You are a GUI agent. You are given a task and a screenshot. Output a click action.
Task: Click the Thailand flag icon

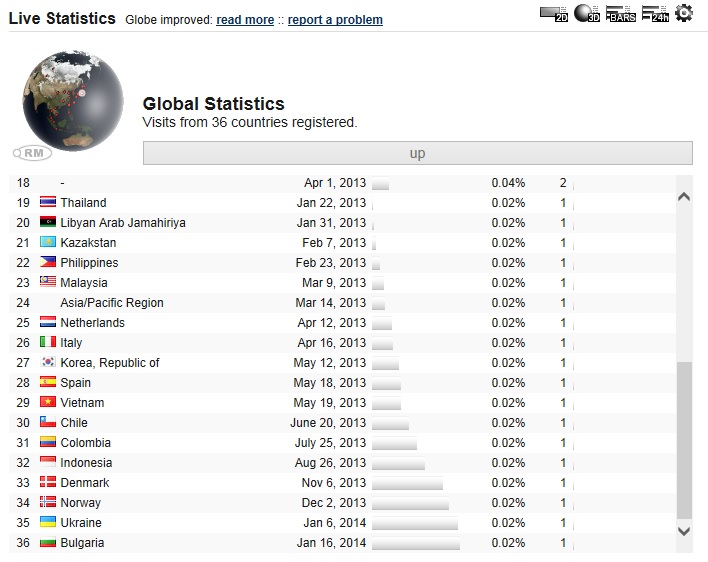tap(48, 203)
